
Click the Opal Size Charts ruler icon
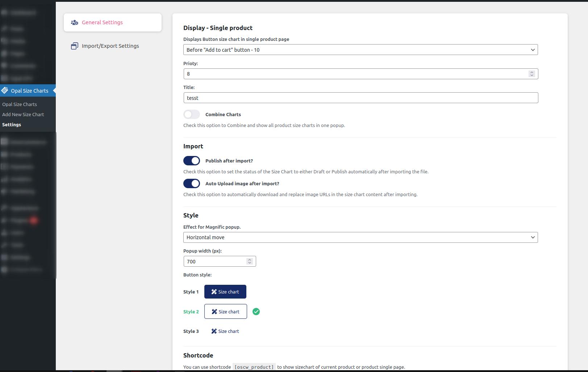click(x=5, y=90)
